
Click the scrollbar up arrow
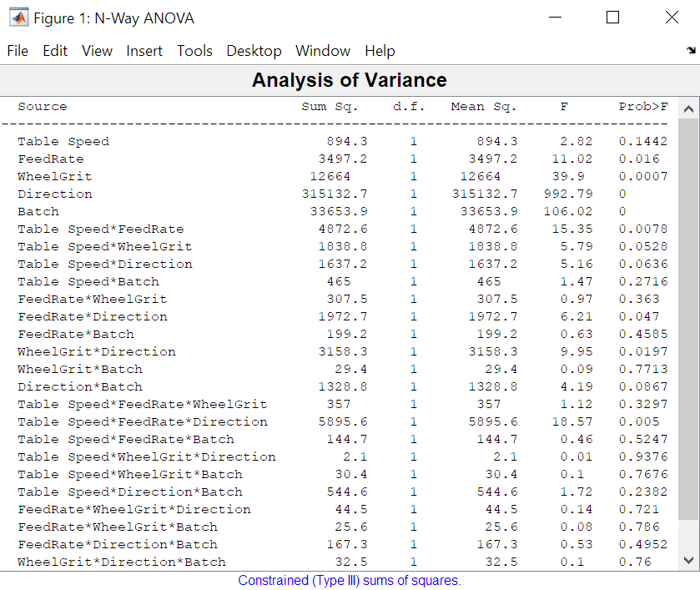pos(689,108)
